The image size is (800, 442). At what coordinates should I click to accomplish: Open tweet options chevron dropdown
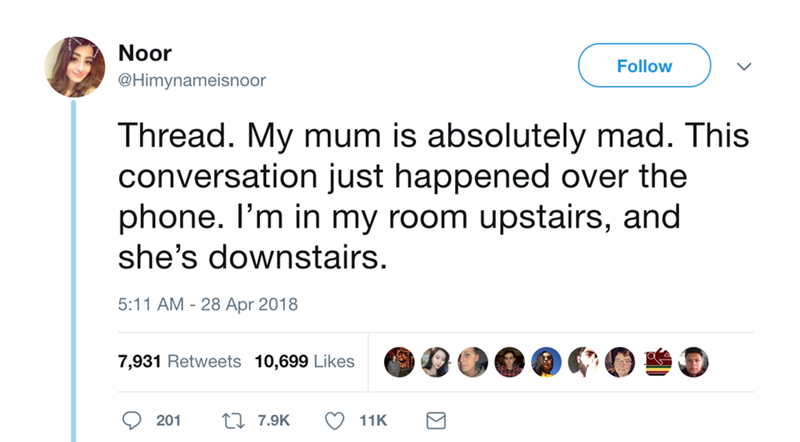744,66
